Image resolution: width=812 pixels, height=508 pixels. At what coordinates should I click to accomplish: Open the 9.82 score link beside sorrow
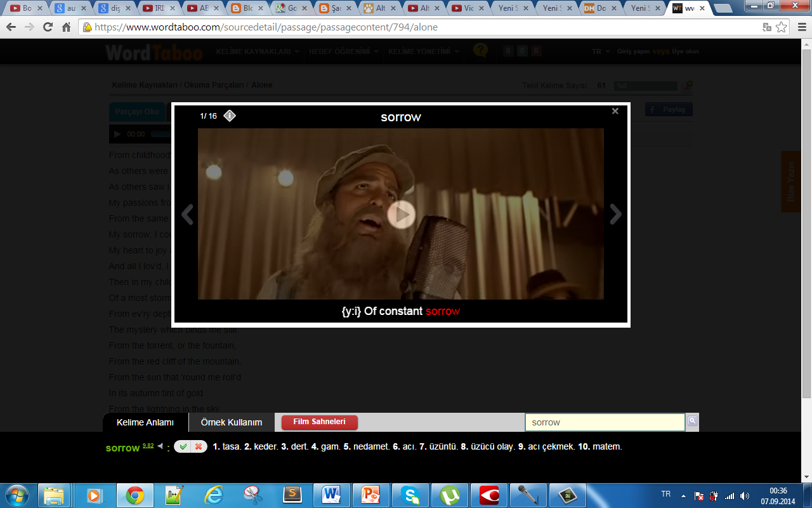tap(148, 446)
